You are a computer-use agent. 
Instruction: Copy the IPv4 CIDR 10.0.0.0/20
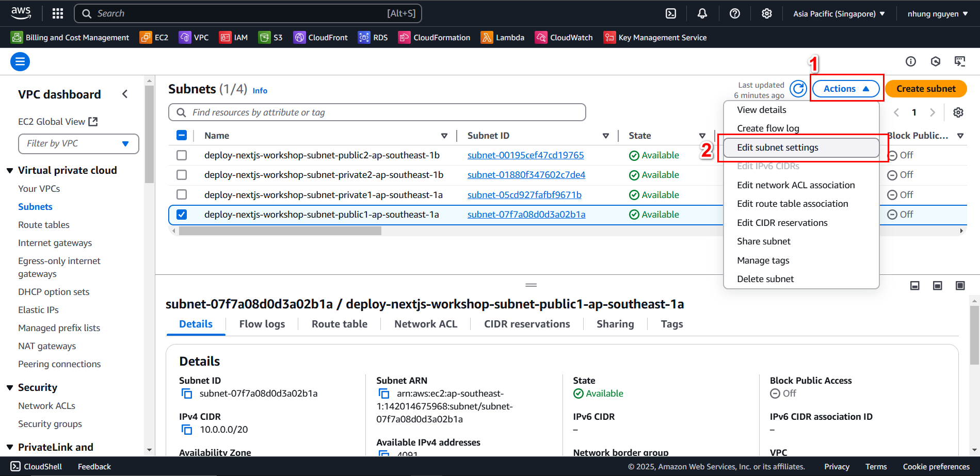click(186, 430)
